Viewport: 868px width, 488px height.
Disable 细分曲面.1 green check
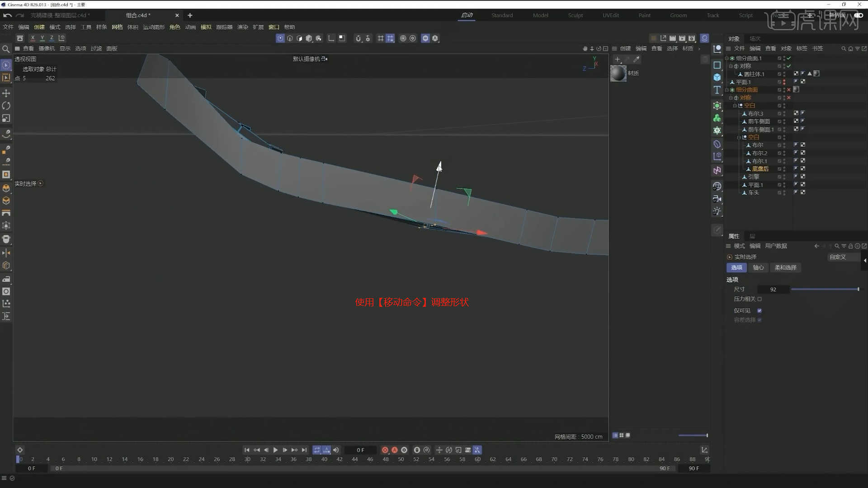tap(789, 58)
